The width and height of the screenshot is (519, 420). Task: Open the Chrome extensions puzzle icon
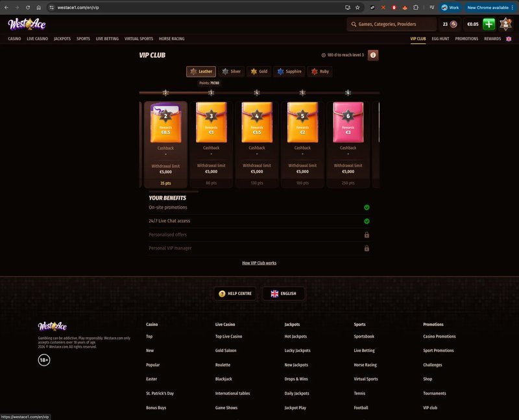point(416,7)
